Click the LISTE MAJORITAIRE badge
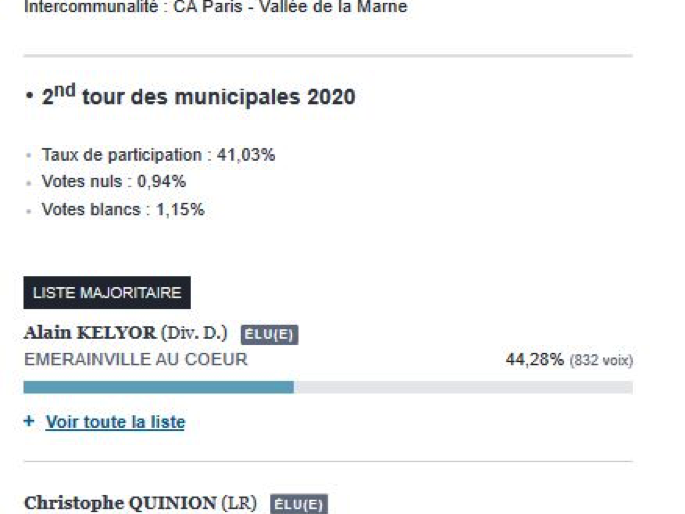This screenshot has height=514, width=685. (107, 293)
